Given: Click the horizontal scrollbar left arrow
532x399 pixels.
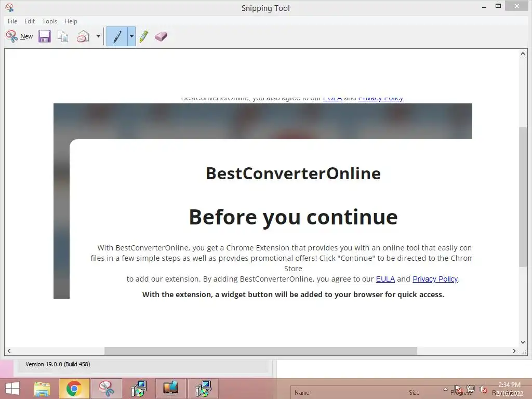Looking at the screenshot, I should (9, 351).
